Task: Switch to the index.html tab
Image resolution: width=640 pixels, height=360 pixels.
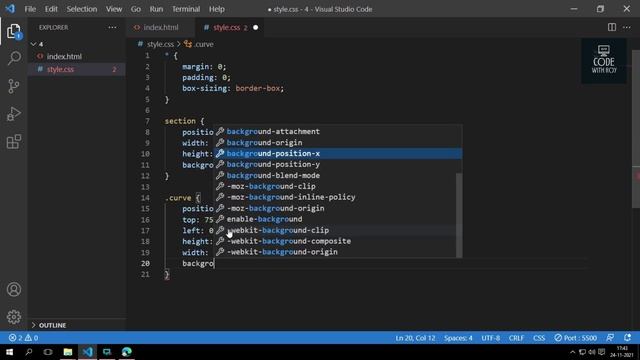Action: tap(160, 27)
